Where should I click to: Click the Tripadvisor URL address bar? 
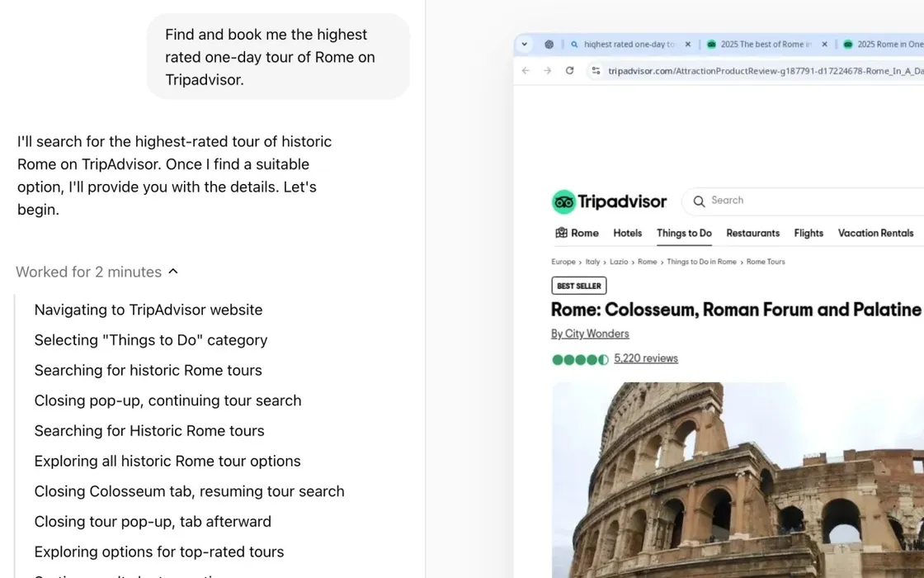pos(766,71)
